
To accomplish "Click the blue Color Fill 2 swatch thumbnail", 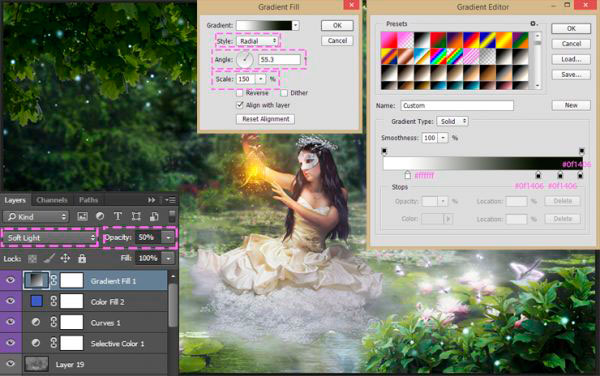I will tap(37, 302).
